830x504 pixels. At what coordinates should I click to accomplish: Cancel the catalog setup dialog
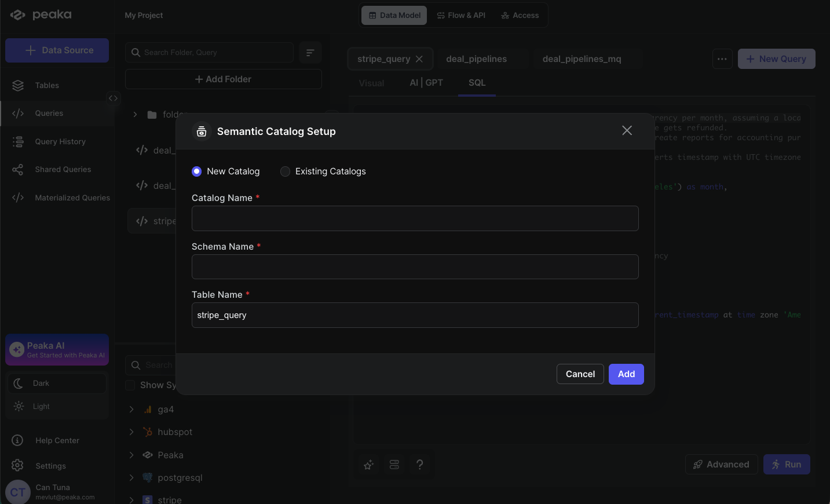click(580, 374)
